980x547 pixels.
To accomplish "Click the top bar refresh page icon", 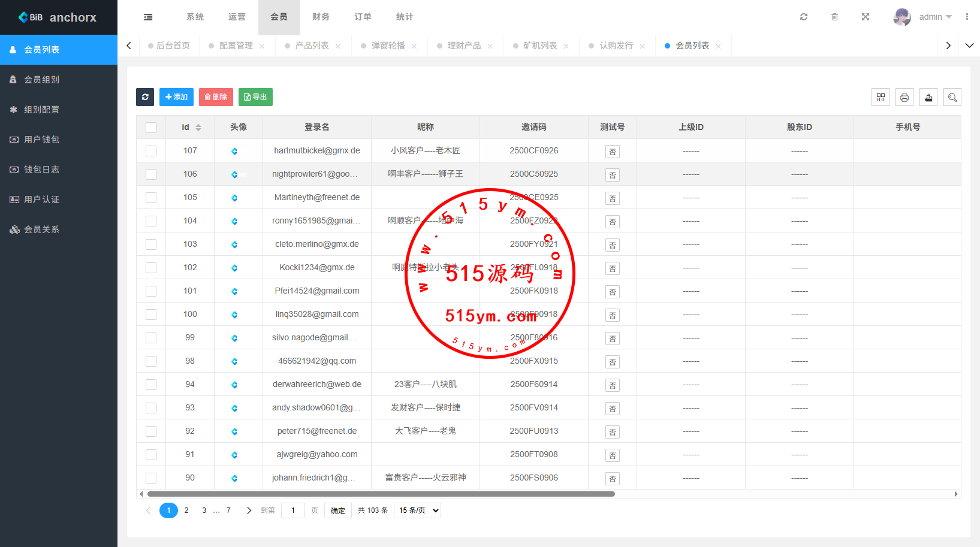I will coord(804,17).
